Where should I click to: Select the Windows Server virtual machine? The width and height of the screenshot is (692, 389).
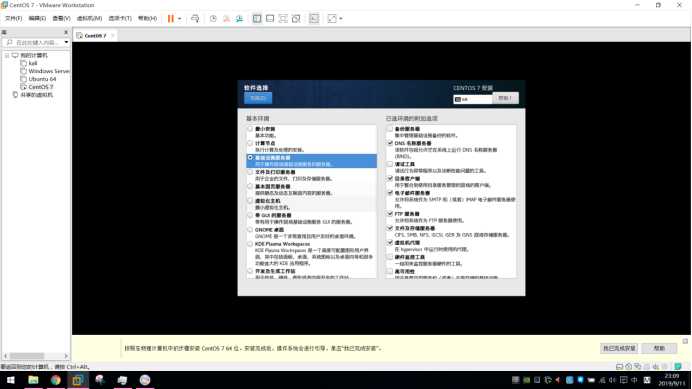point(45,71)
